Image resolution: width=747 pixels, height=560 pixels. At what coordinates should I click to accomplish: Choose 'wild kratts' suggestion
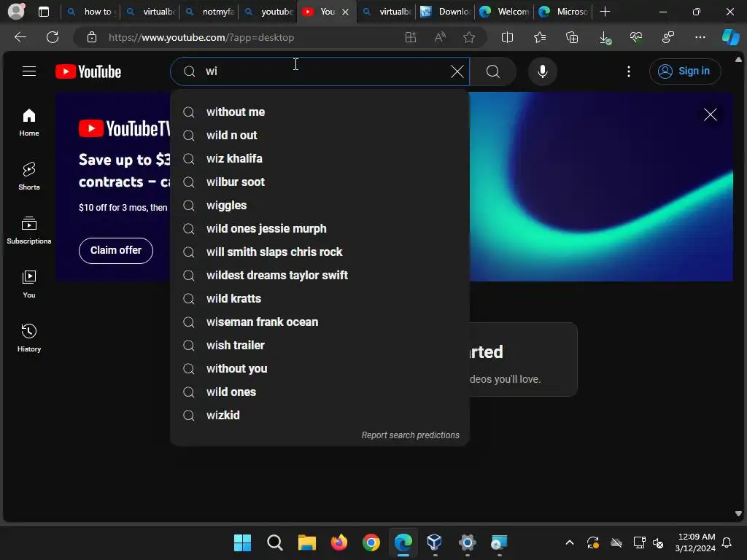[x=320, y=298]
